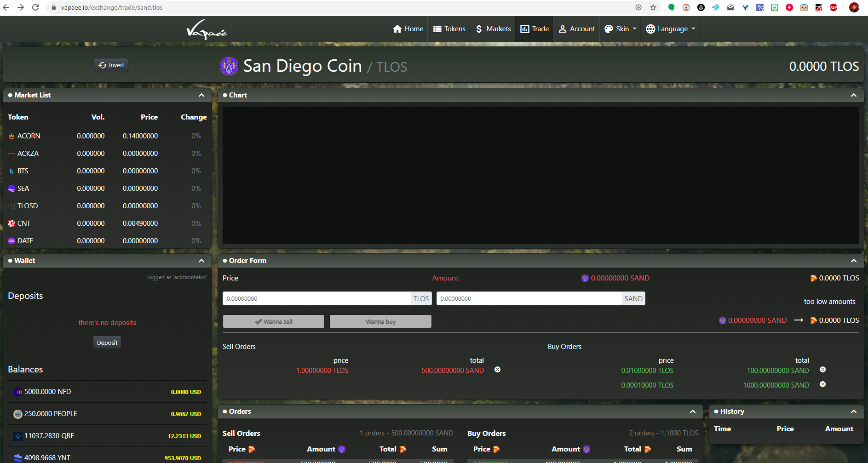The height and width of the screenshot is (463, 868).
Task: Collapse the Chart panel
Action: [x=854, y=95]
